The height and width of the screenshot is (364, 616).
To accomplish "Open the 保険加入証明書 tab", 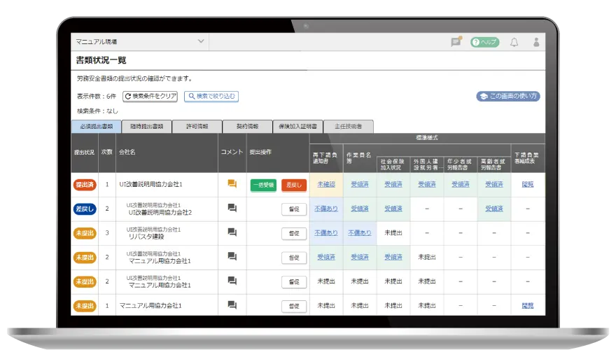I will coord(297,127).
